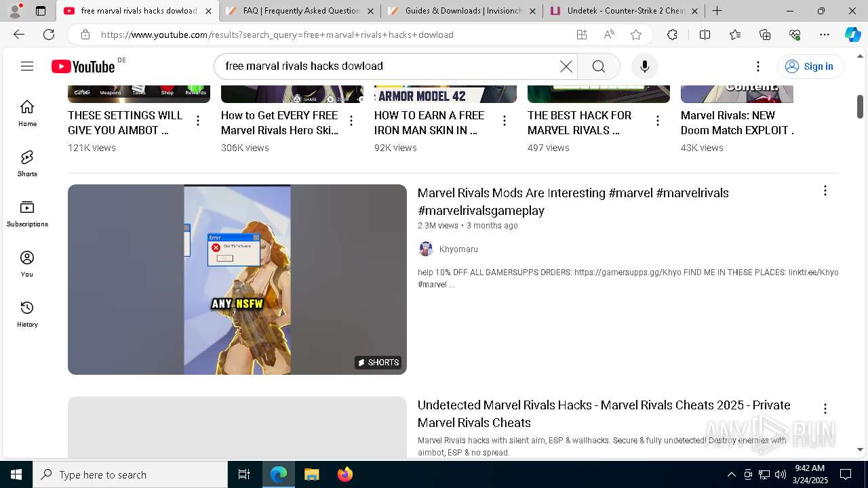868x488 pixels.
Task: Toggle Edge split screen view
Action: click(x=705, y=35)
